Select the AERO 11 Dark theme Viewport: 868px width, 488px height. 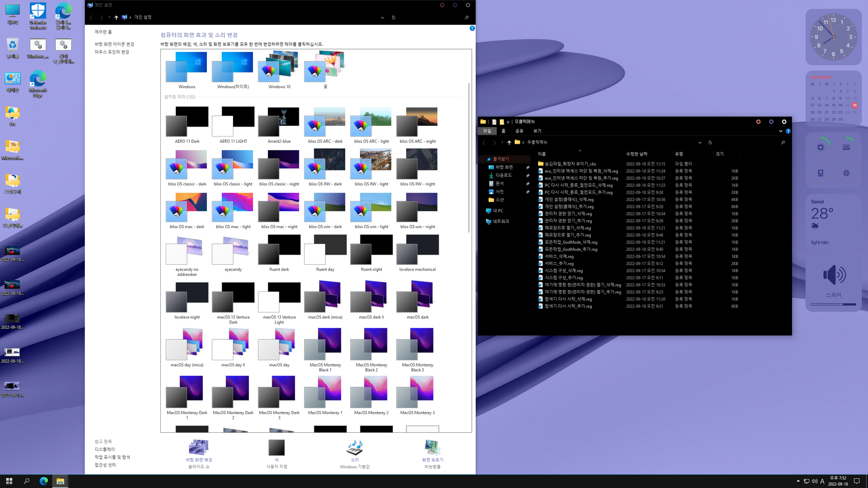point(187,125)
